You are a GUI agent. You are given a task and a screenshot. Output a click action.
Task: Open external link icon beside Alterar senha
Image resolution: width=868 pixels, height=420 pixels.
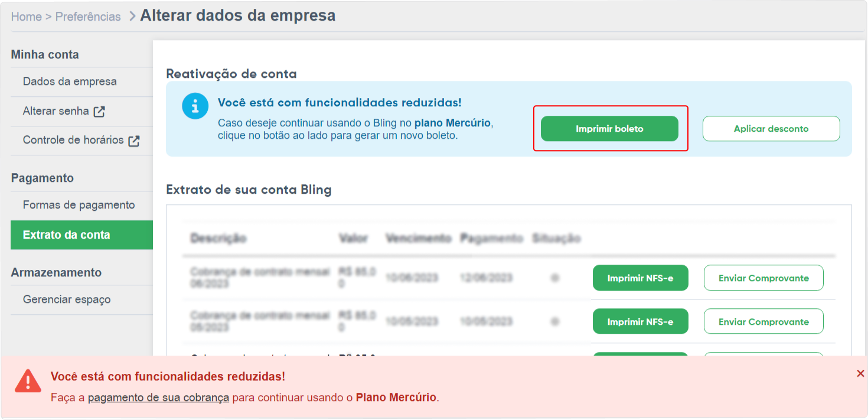click(x=99, y=111)
